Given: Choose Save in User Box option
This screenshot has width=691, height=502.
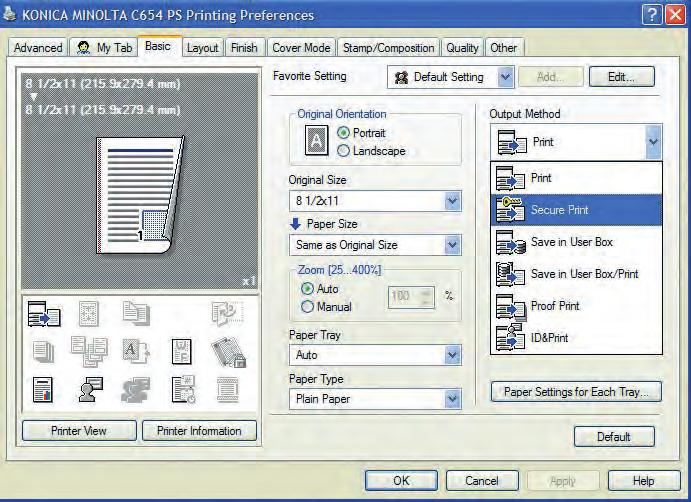Looking at the screenshot, I should click(x=576, y=242).
